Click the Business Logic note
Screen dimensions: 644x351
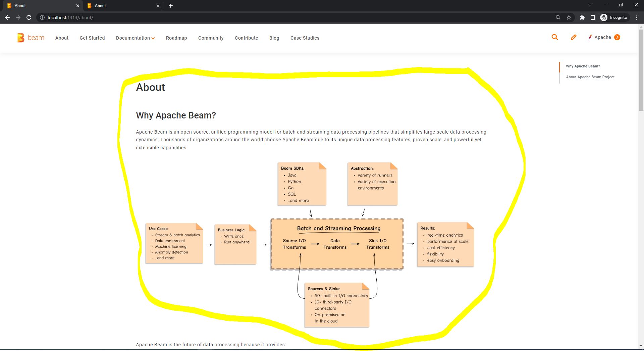235,244
